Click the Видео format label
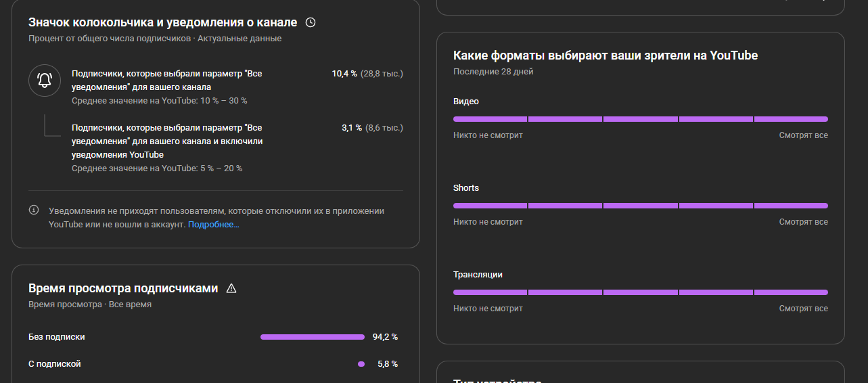Image resolution: width=868 pixels, height=383 pixels. pos(465,102)
